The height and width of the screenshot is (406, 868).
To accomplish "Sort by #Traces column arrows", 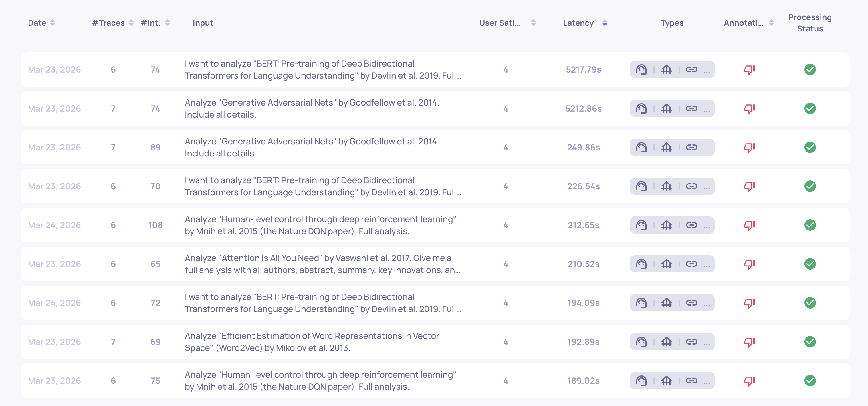I will (131, 23).
